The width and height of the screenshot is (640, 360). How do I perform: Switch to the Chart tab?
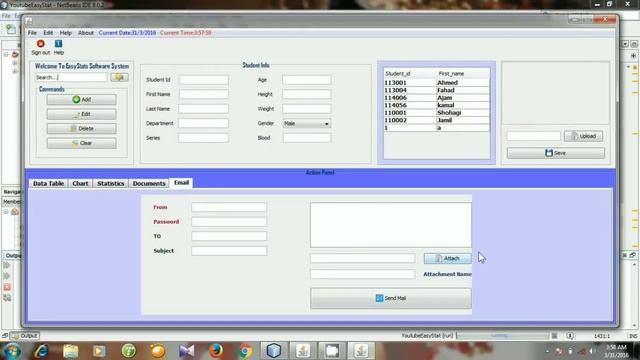pos(80,184)
